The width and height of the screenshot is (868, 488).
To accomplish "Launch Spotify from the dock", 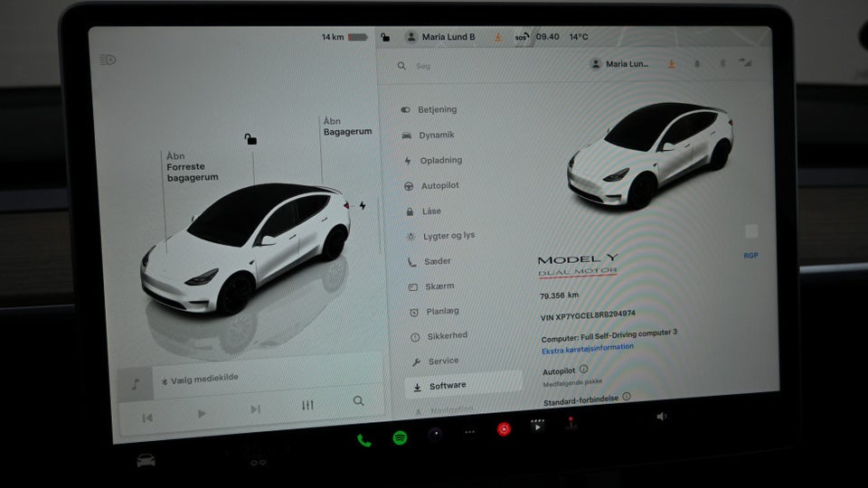I will click(400, 438).
